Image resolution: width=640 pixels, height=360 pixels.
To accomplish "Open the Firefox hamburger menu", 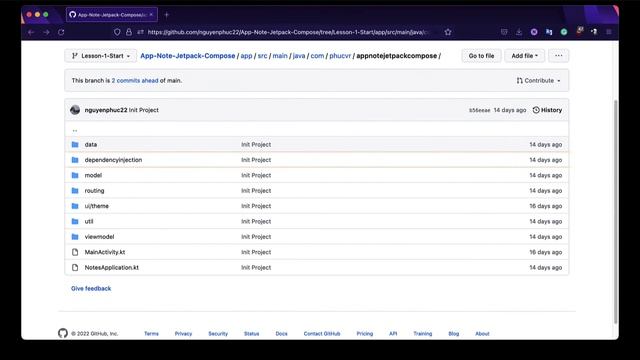I will (x=609, y=32).
